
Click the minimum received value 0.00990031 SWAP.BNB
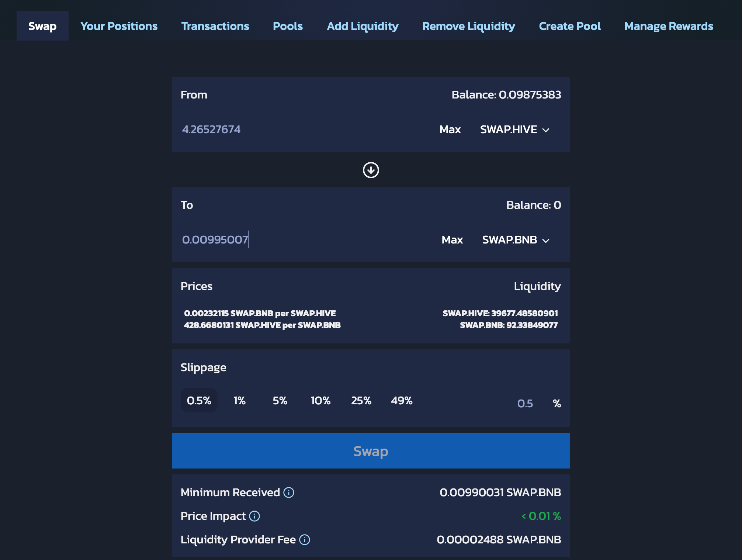pyautogui.click(x=500, y=492)
